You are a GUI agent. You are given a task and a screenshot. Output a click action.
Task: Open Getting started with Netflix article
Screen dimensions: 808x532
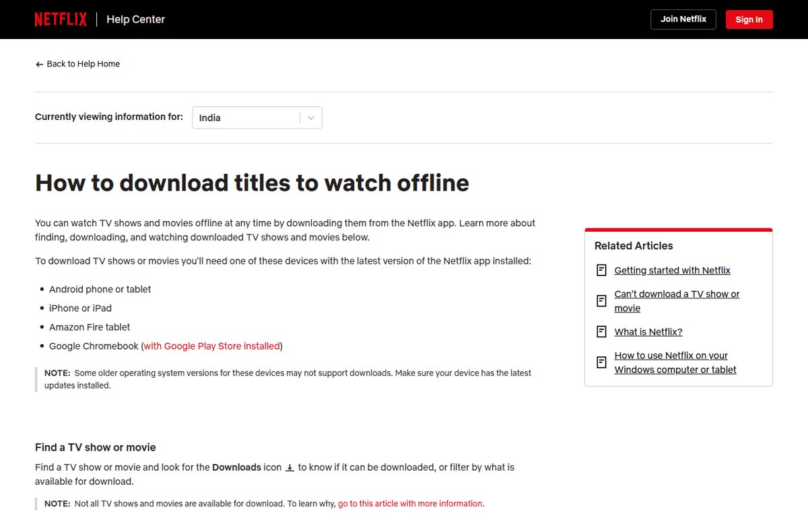click(x=672, y=271)
